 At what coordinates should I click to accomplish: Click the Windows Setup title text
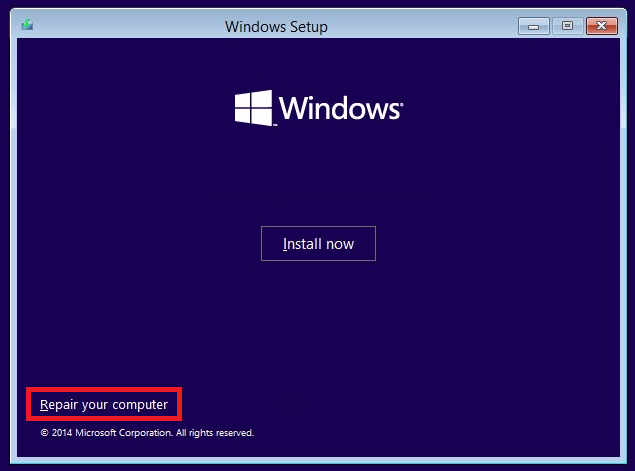click(x=276, y=27)
